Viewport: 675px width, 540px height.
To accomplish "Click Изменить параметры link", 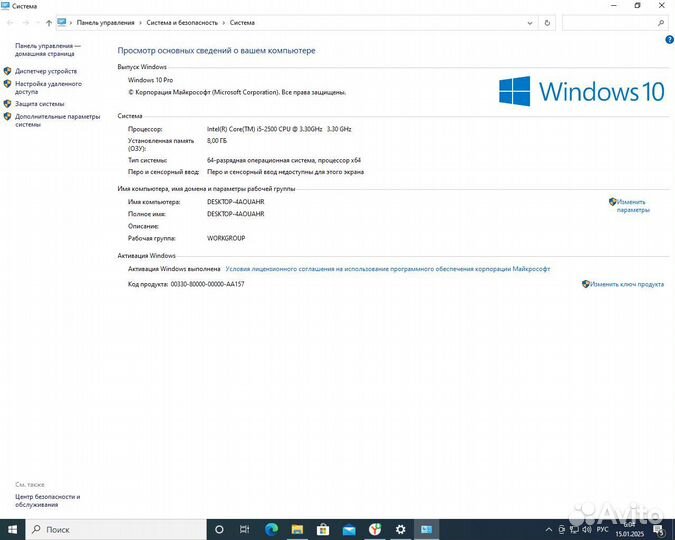I will (x=633, y=206).
